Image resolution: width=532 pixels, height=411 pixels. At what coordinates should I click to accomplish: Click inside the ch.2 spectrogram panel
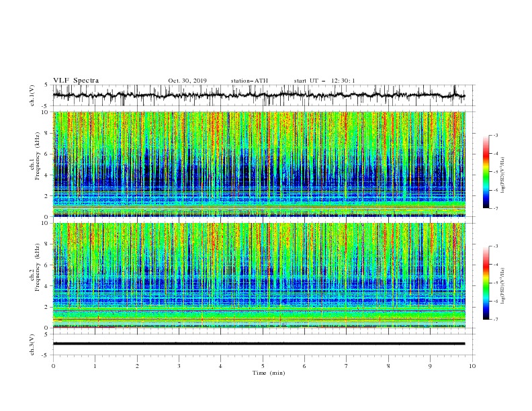[259, 275]
